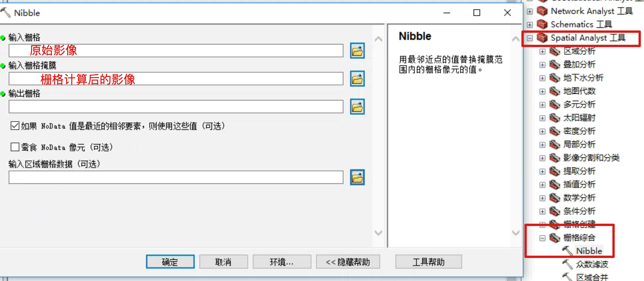Image resolution: width=644 pixels, height=281 pixels.
Task: Click the 输入栅格掩膜 text field
Action: point(176,79)
